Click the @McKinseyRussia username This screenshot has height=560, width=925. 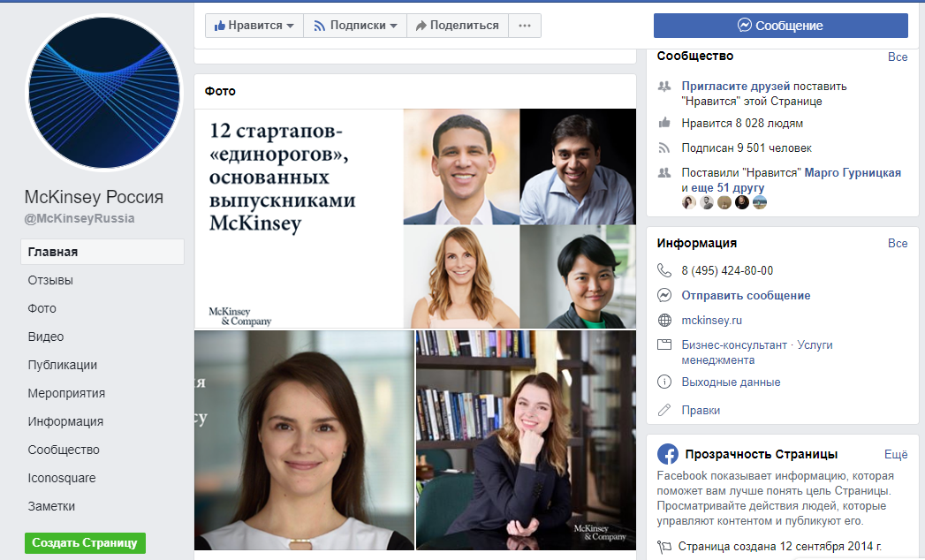point(79,218)
